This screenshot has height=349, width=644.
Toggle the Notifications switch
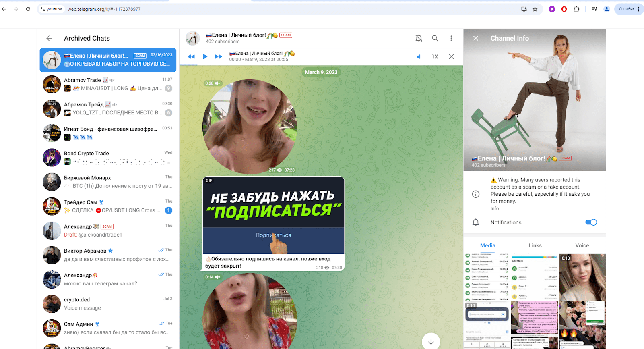(591, 222)
